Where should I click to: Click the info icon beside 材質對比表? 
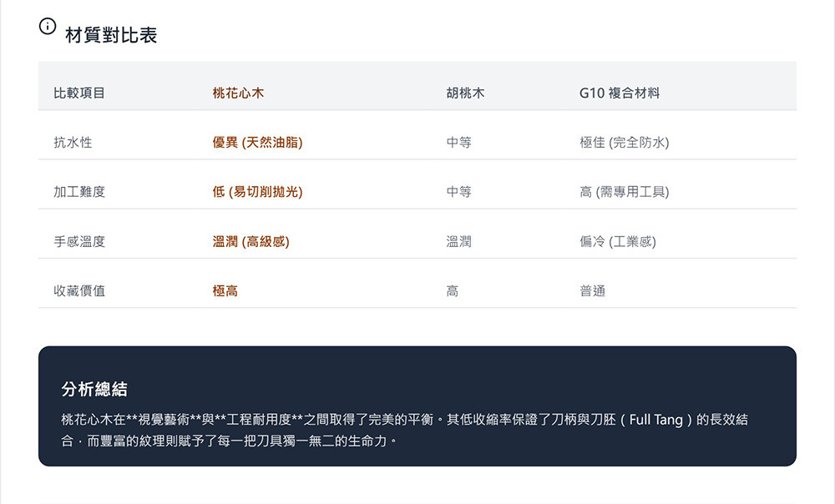coord(48,27)
